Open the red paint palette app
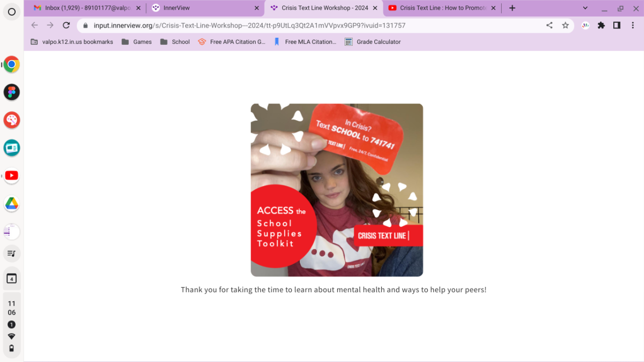 point(12,120)
